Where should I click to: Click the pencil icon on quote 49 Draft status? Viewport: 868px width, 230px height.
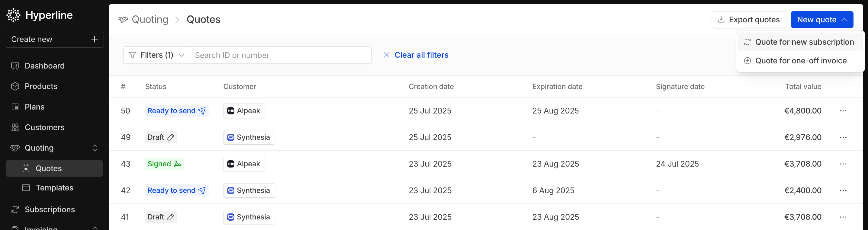click(171, 137)
